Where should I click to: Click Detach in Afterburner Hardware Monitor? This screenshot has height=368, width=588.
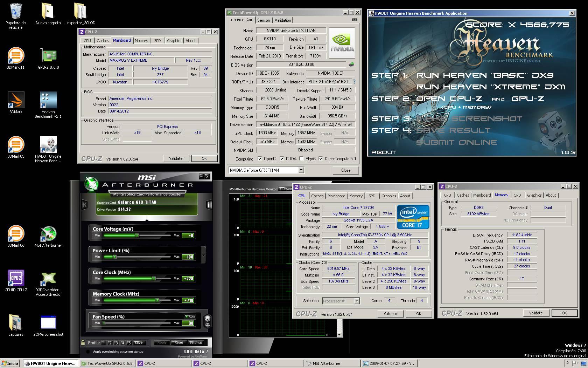tap(285, 189)
